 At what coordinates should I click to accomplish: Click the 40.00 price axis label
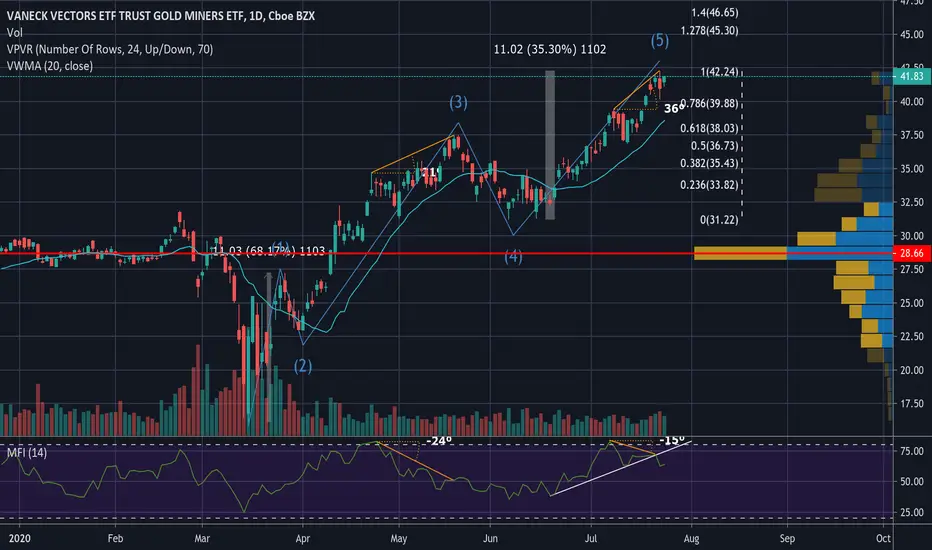point(912,102)
